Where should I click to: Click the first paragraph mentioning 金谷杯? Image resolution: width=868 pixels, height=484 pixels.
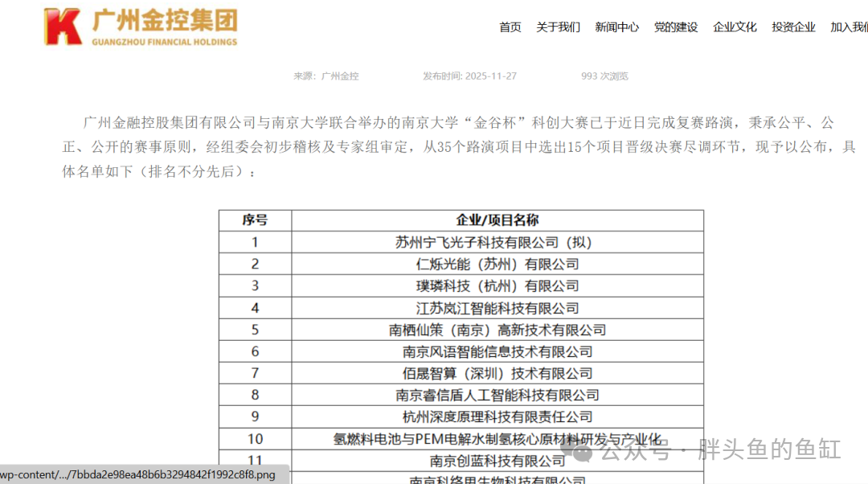459,147
